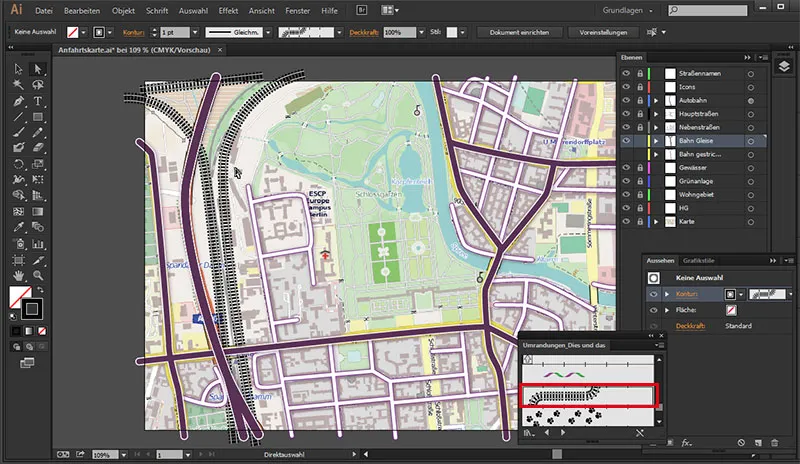Open the Fenster menu

pos(297,10)
